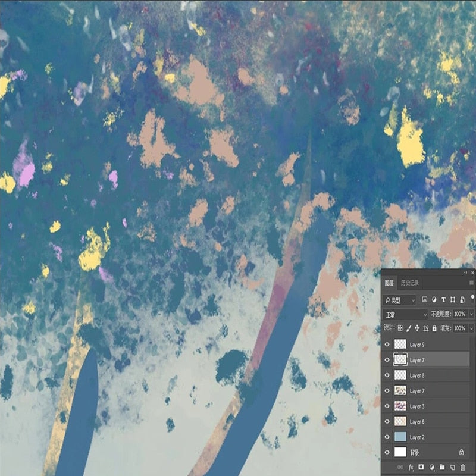Switch to the 历史记录 (History) tab
This screenshot has width=476, height=476.
click(x=409, y=283)
